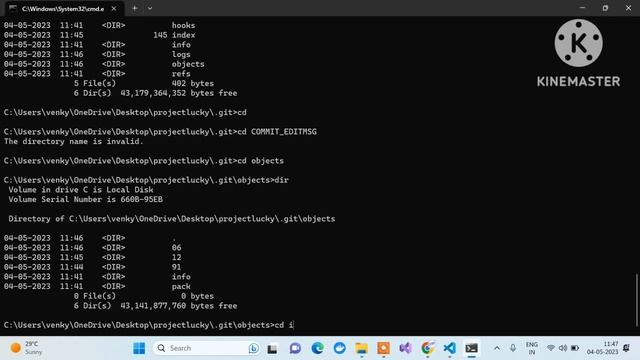The image size is (640, 360).
Task: Open Visual Studio Code from taskbar
Action: click(x=449, y=348)
